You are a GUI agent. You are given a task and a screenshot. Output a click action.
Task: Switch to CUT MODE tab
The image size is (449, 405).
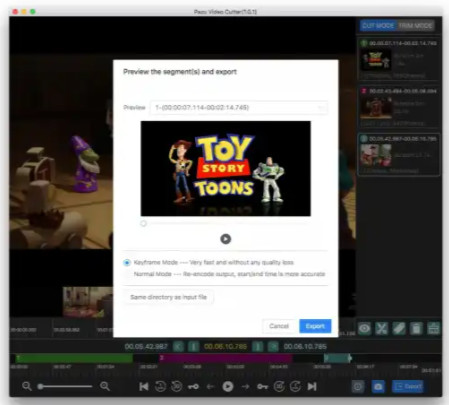tap(378, 26)
